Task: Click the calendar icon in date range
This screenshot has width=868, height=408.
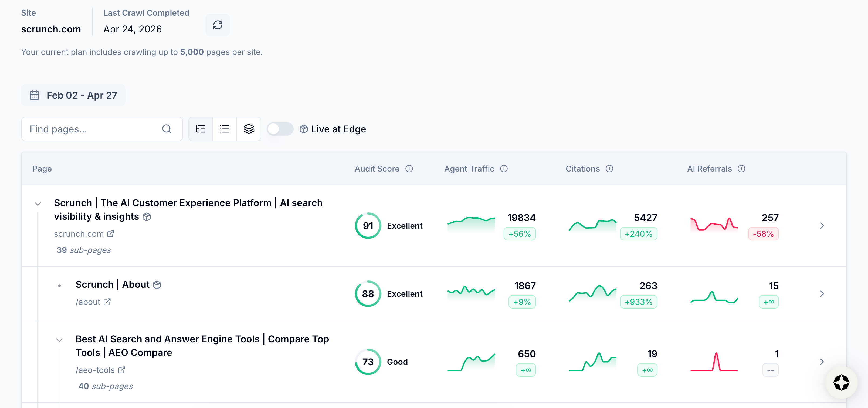Action: pyautogui.click(x=34, y=95)
